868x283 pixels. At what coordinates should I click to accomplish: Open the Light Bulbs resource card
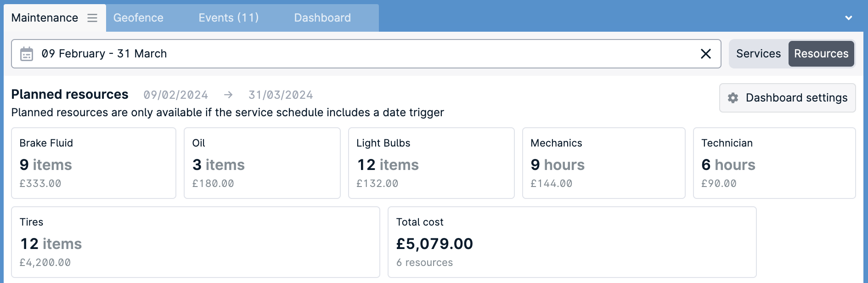(x=431, y=163)
